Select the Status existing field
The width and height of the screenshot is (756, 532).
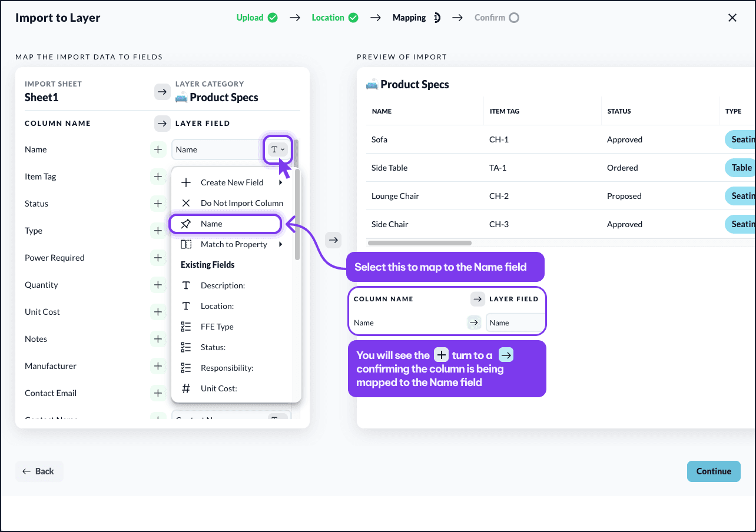(233, 347)
